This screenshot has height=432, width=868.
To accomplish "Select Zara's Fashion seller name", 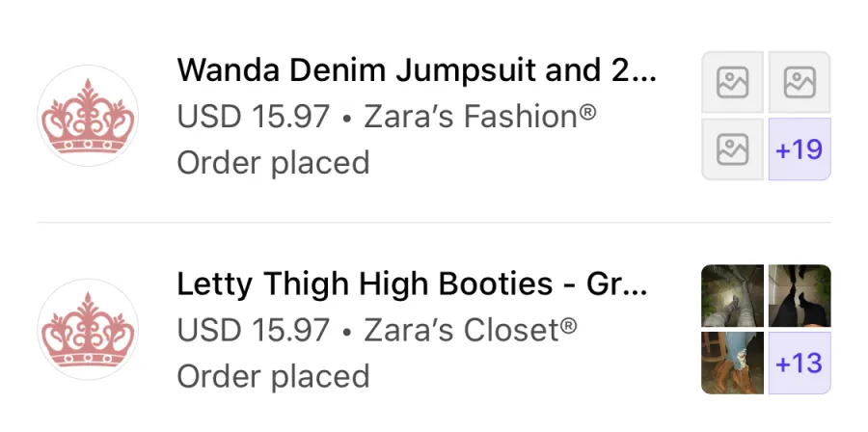I will (480, 117).
